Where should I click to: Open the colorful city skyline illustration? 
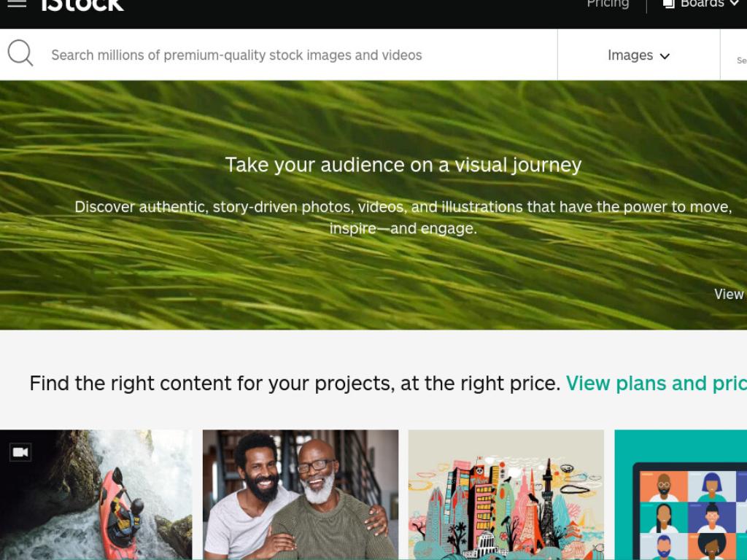(506, 495)
